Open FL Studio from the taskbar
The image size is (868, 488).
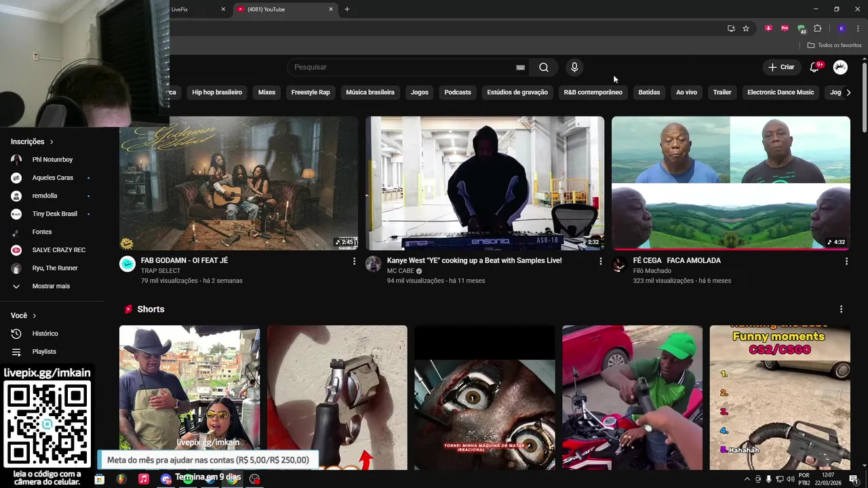click(121, 479)
